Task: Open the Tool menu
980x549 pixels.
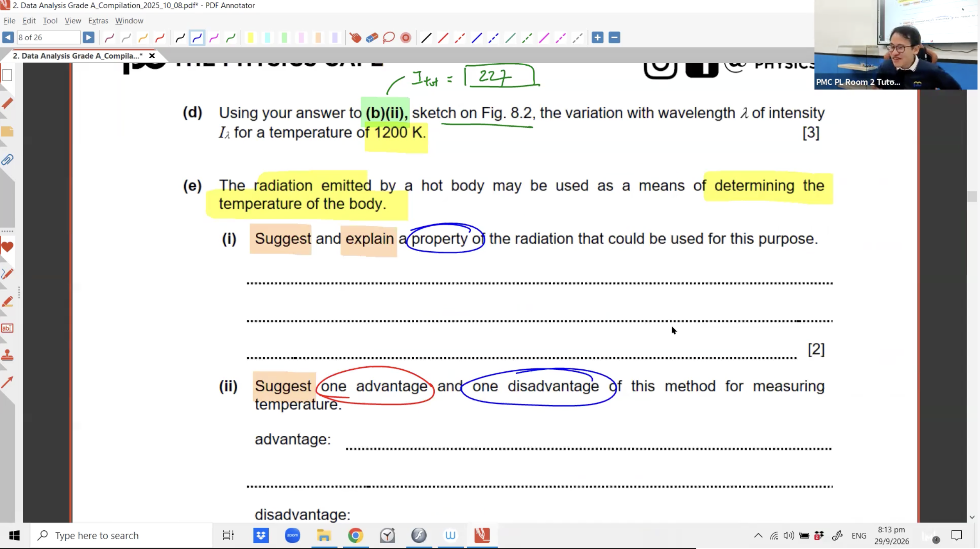Action: [x=50, y=20]
